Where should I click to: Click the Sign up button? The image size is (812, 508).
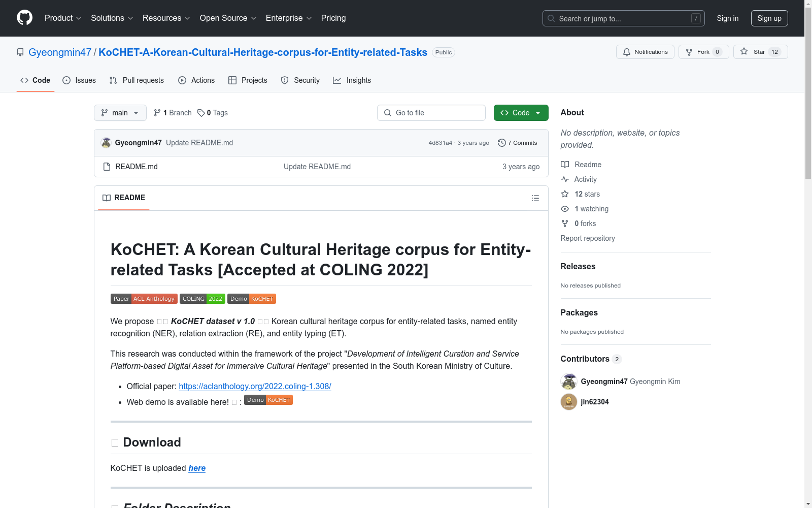[769, 18]
